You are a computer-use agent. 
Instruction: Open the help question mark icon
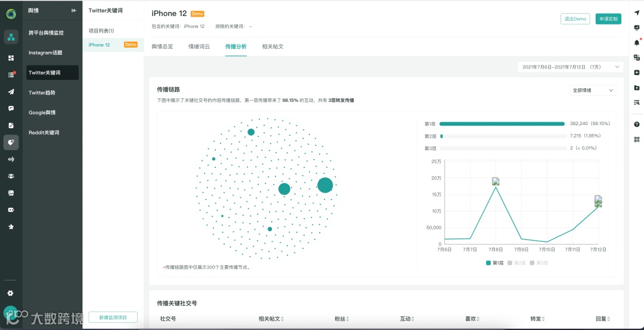tap(637, 124)
